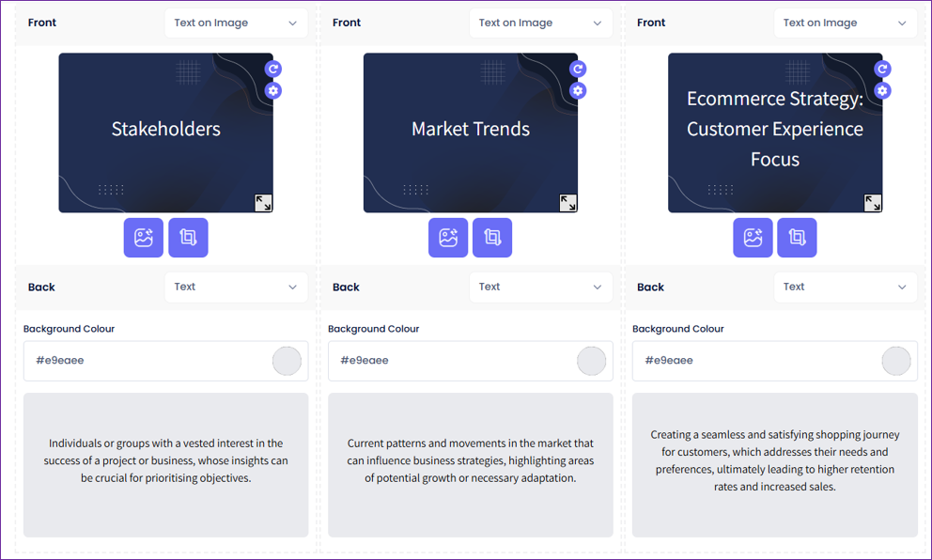
Task: Crop the Stakeholders card image
Action: (188, 238)
